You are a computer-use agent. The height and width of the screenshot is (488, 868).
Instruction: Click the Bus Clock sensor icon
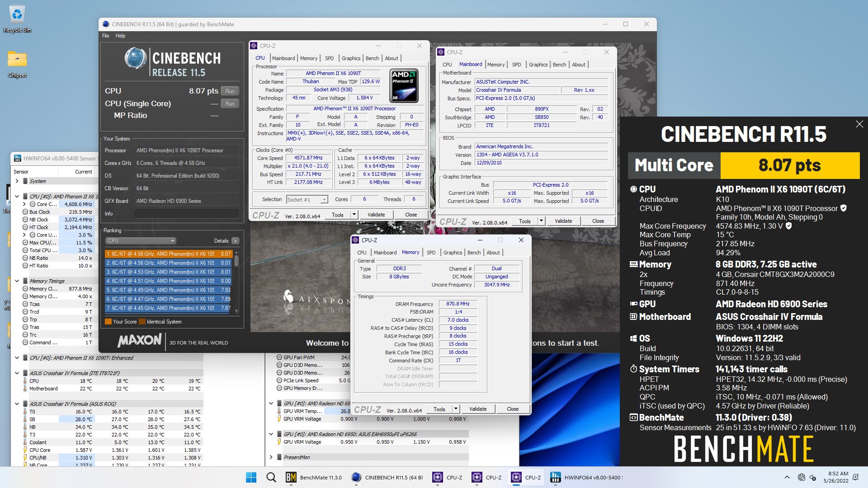[x=26, y=212]
